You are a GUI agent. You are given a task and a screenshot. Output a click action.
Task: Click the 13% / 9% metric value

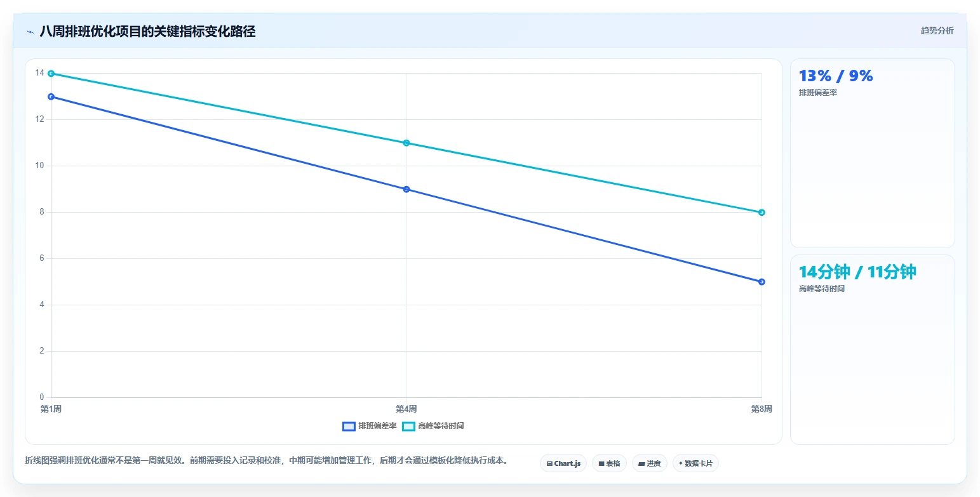pyautogui.click(x=836, y=76)
